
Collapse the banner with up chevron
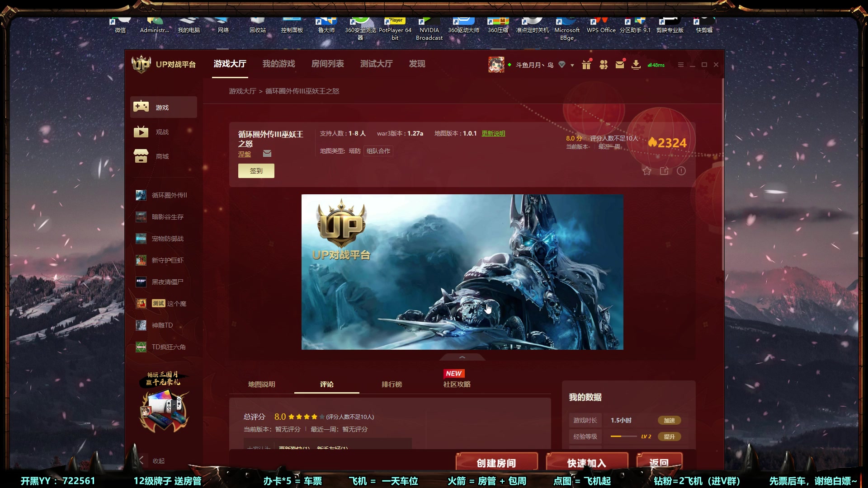tap(462, 357)
